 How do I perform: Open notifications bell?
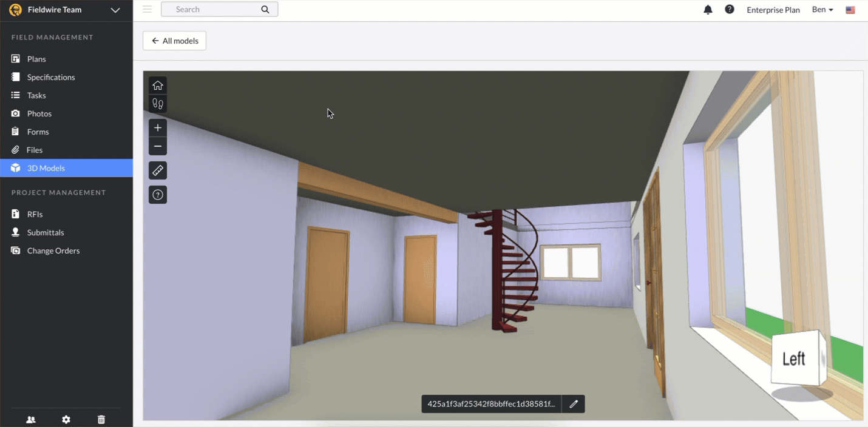(708, 10)
